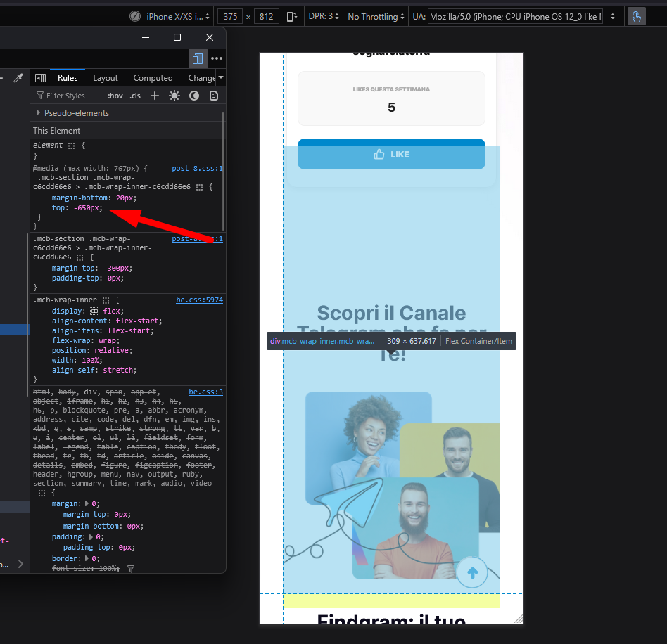Select the eyedropper color picker tool
This screenshot has width=667, height=644.
19,78
